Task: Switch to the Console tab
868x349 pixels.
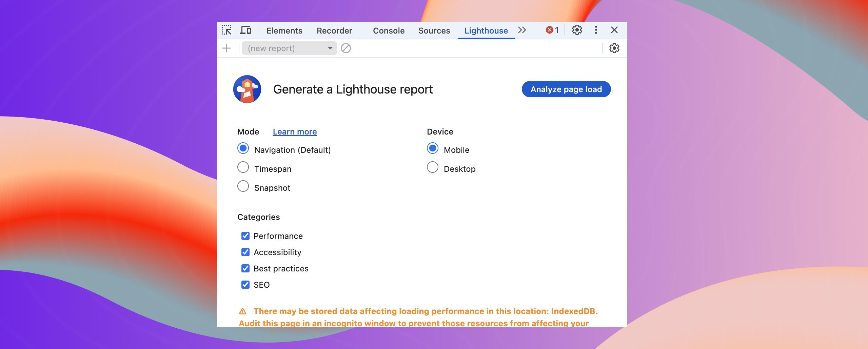Action: click(389, 31)
